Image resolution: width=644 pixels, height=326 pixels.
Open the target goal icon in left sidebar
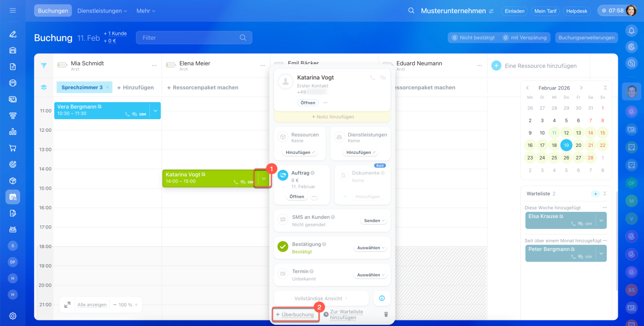13,164
